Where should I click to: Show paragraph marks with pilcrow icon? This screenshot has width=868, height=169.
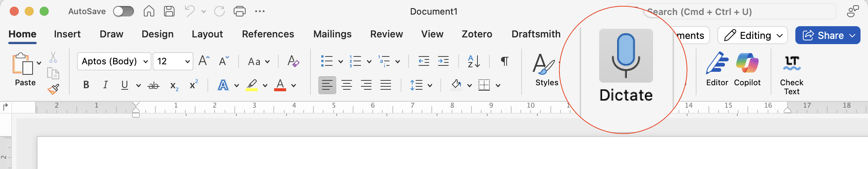[504, 61]
